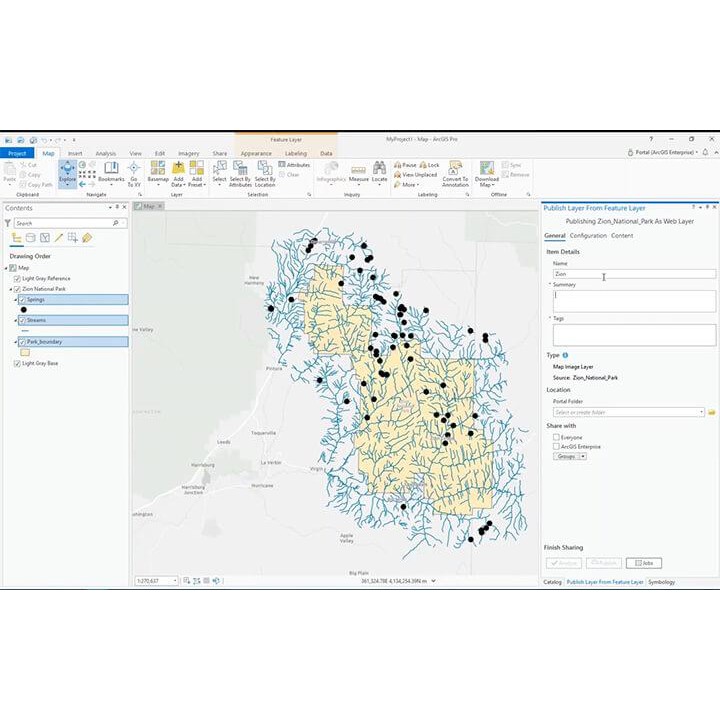Click the Locate icon
The width and height of the screenshot is (720, 720).
tap(380, 172)
